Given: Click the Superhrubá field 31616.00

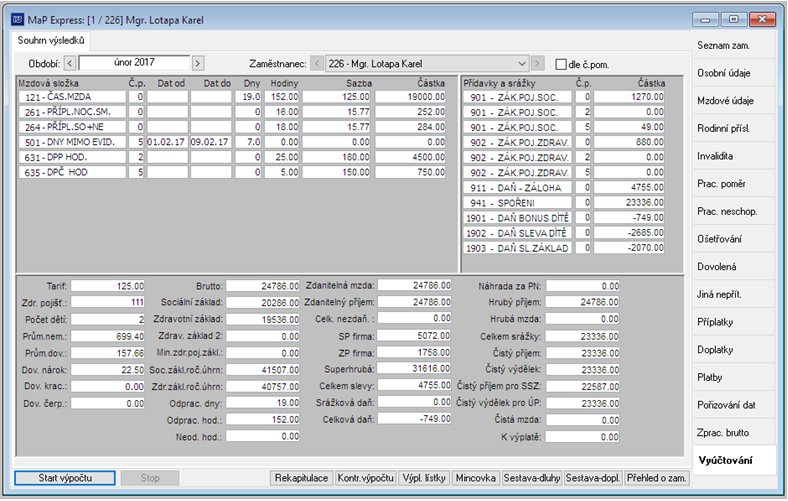Looking at the screenshot, I should coord(415,368).
